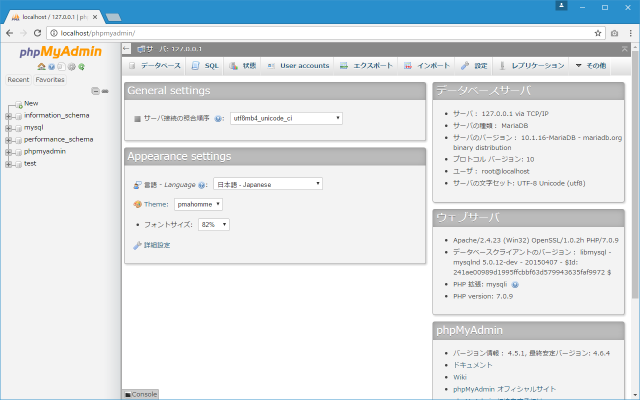
Task: Collapse all tree items with minus icon
Action: coord(96,91)
